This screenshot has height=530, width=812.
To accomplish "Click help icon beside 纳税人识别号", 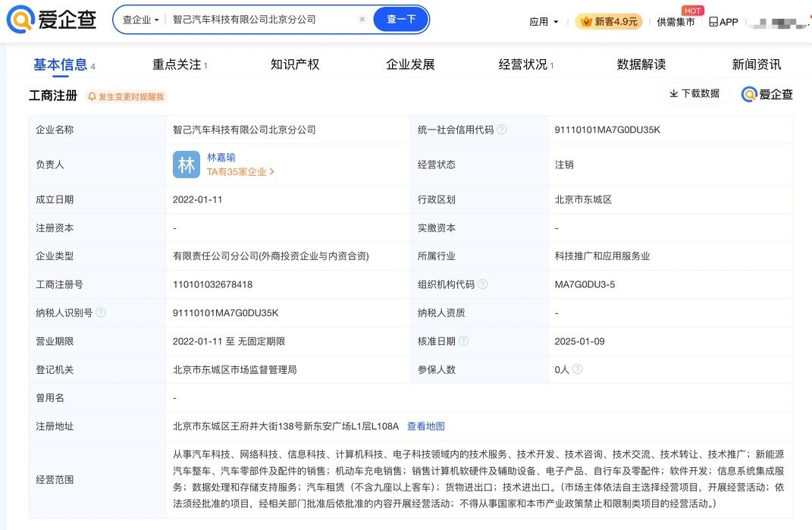I will click(x=101, y=312).
